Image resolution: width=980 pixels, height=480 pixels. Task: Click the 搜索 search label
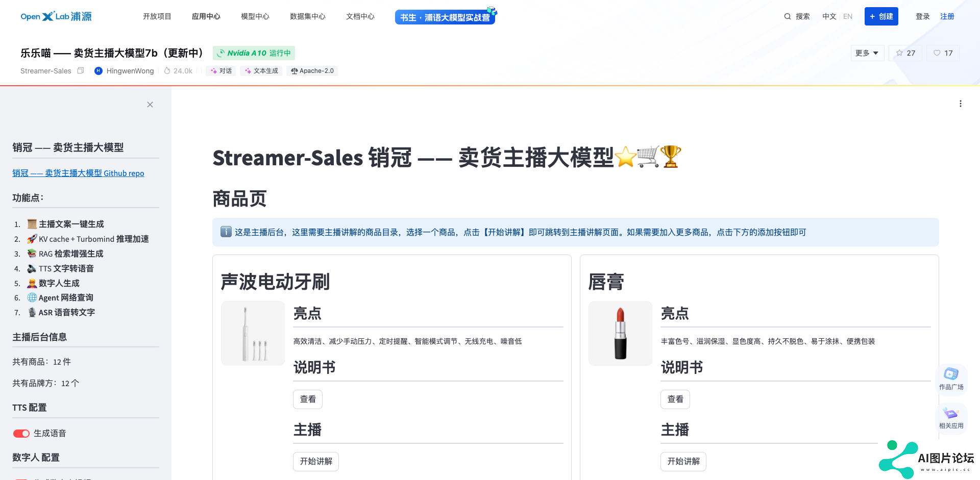click(803, 16)
